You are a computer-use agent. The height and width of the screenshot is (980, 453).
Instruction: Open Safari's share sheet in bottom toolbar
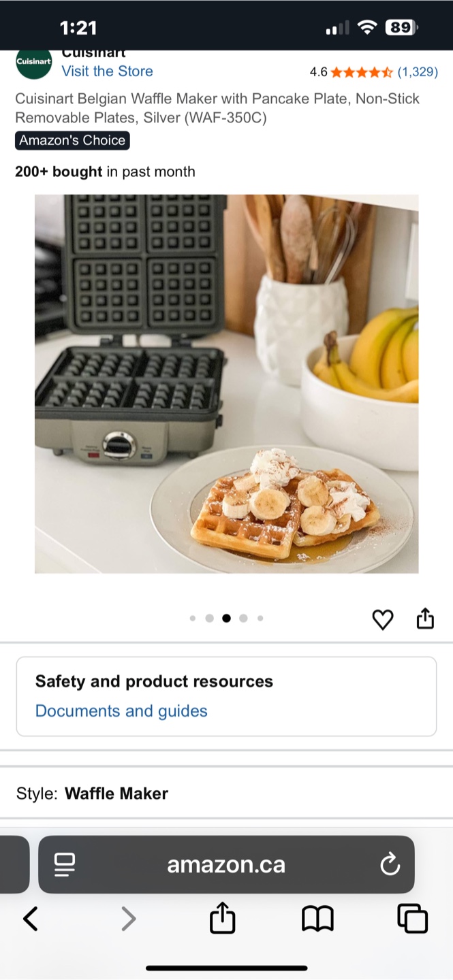pos(223,917)
